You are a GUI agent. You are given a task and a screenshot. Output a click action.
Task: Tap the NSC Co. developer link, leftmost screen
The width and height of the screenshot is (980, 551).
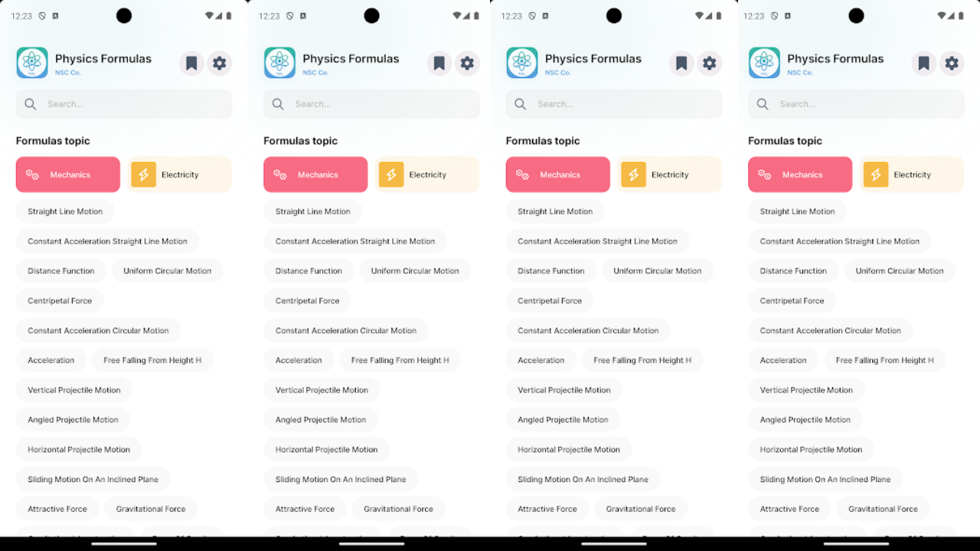pyautogui.click(x=67, y=73)
